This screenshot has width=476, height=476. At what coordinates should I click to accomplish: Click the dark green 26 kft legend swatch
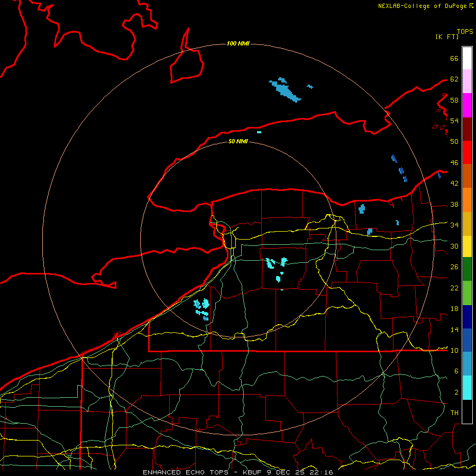point(467,269)
